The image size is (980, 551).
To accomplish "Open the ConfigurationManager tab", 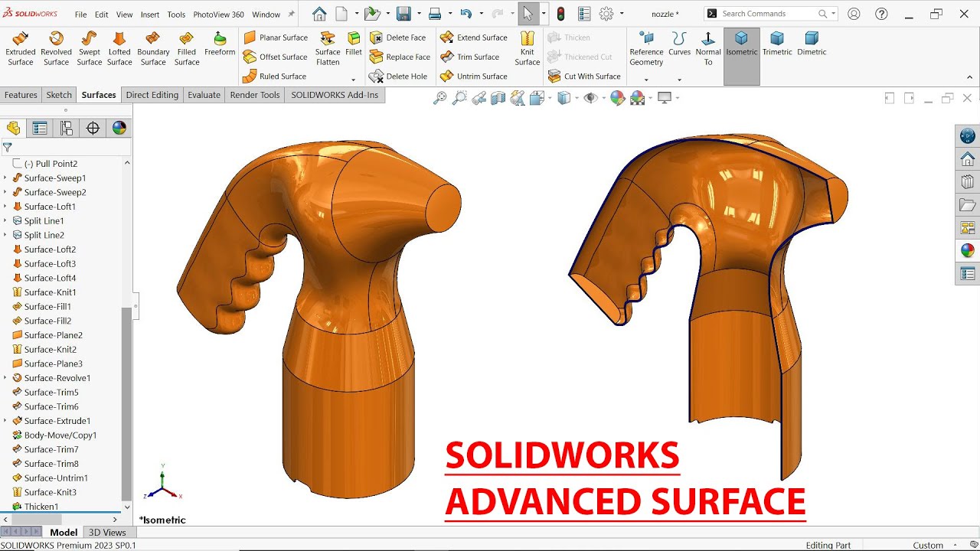I will pyautogui.click(x=67, y=128).
